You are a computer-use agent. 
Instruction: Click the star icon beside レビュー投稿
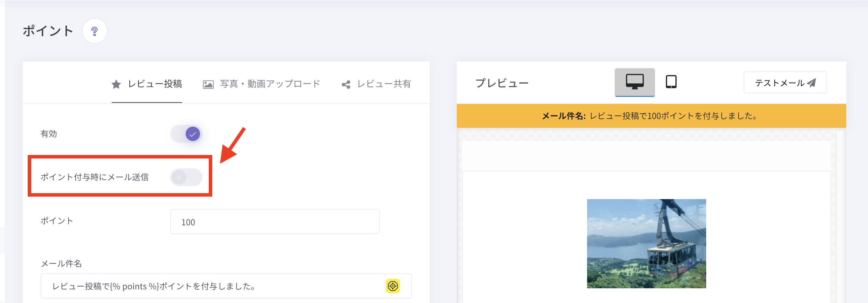pos(116,84)
